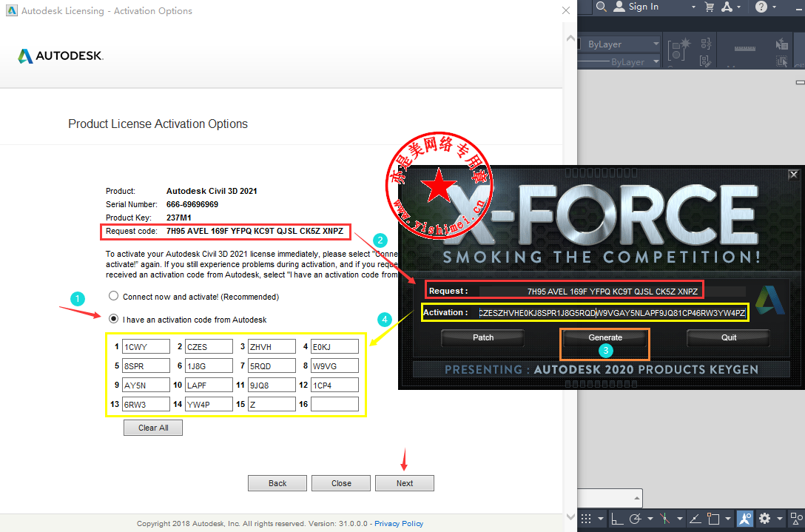Click the Request field in the X-Force window
This screenshot has width=805, height=532.
coord(612,292)
